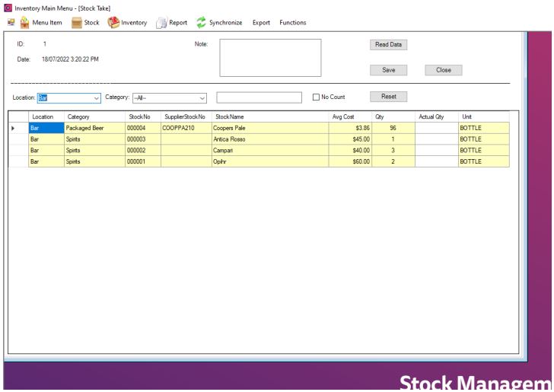
Task: Expand the Location dropdown
Action: pos(96,97)
